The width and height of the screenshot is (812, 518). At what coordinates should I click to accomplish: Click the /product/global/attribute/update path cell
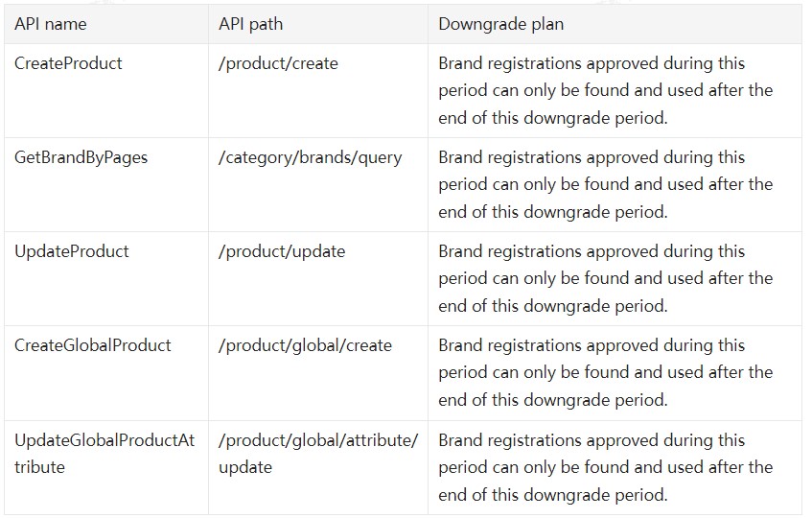[317, 454]
